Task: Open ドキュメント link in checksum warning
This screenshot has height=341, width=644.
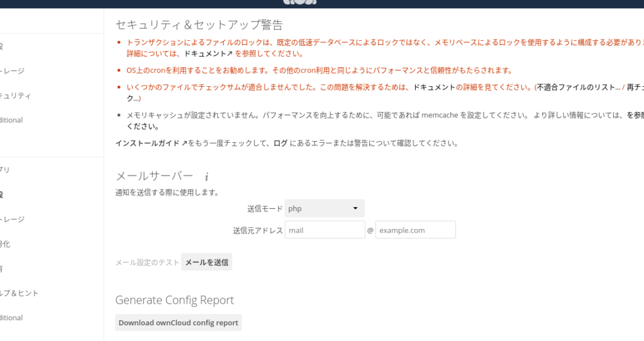Action: 434,87
